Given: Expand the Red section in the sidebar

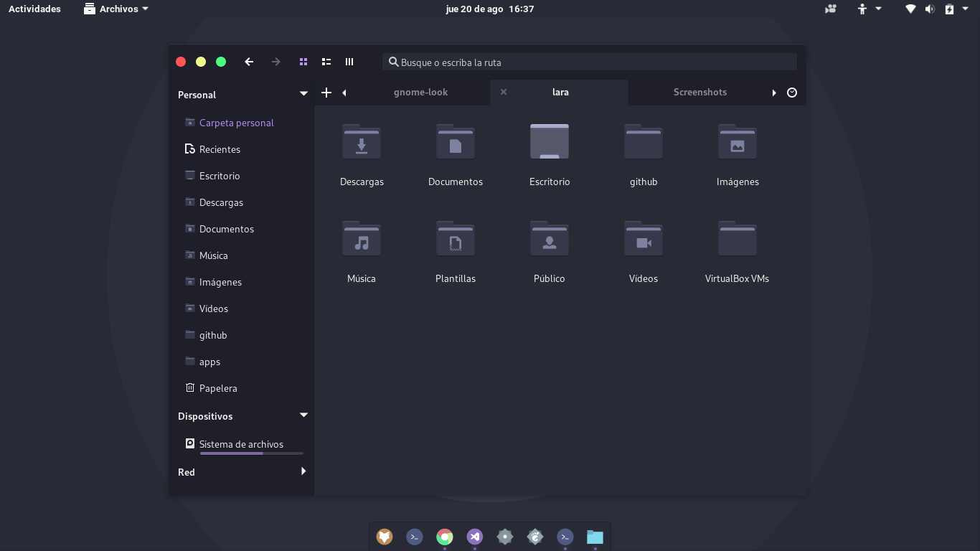Looking at the screenshot, I should point(303,471).
